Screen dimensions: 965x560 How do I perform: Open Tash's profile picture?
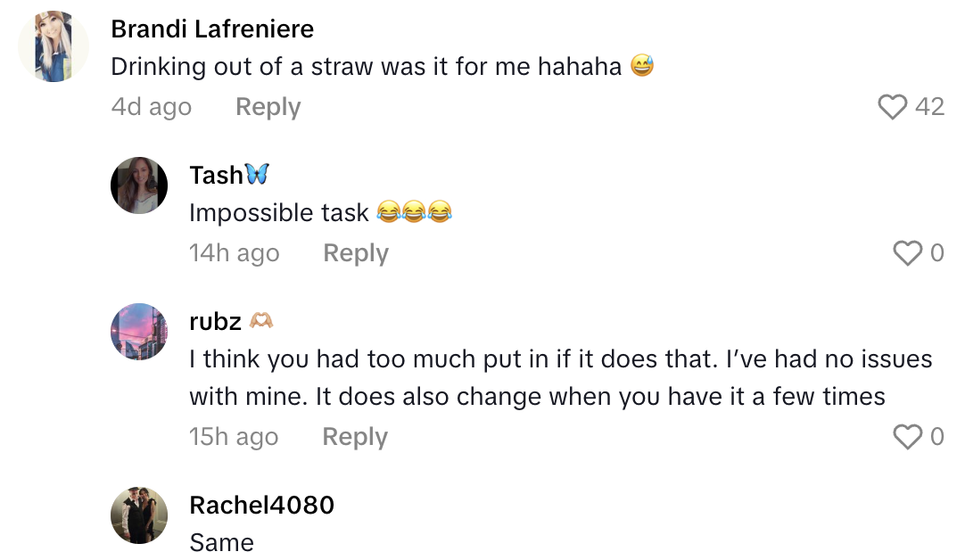tap(139, 185)
